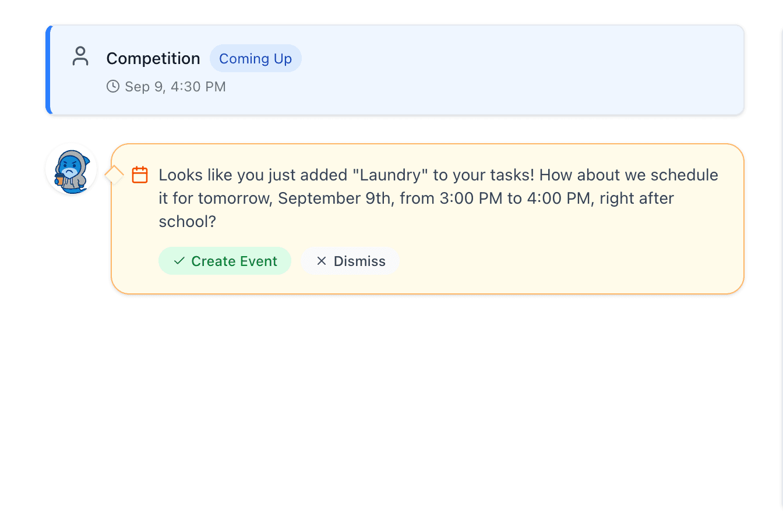The height and width of the screenshot is (532, 783).
Task: Click the clock icon beside Sep 9
Action: pyautogui.click(x=113, y=87)
